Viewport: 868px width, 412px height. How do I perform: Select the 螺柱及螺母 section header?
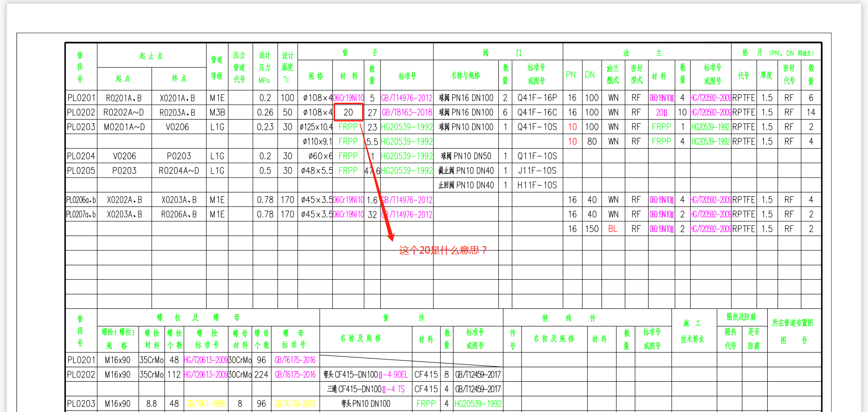(x=198, y=318)
